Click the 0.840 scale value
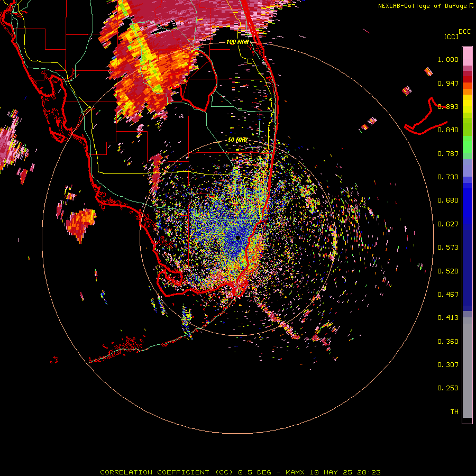Screen dimensions: 476x476 448,130
